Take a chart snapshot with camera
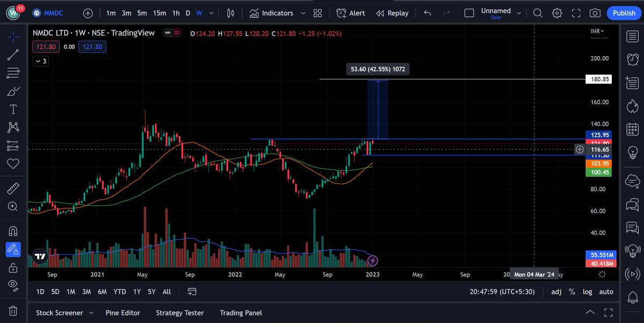Image resolution: width=644 pixels, height=323 pixels. point(595,13)
